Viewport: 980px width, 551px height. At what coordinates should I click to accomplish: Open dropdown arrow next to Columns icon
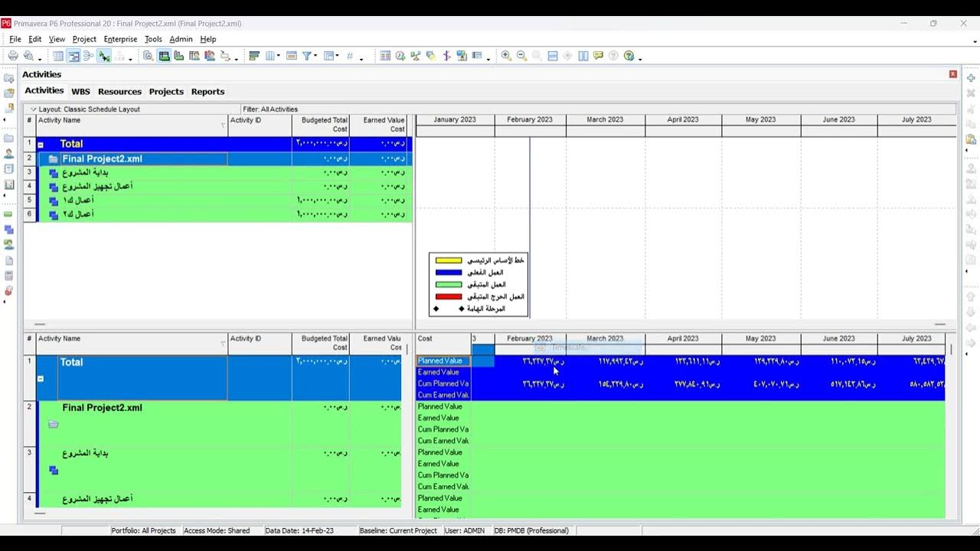pos(279,56)
